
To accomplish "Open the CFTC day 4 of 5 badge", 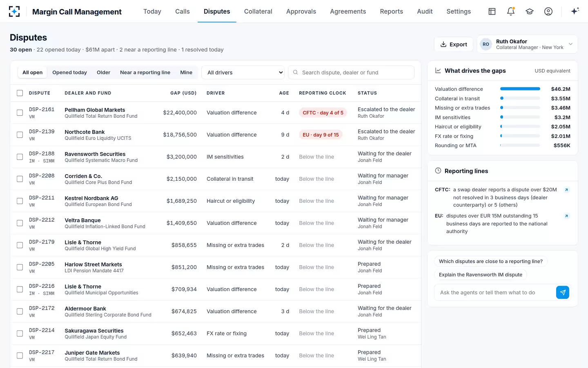I will pos(323,112).
